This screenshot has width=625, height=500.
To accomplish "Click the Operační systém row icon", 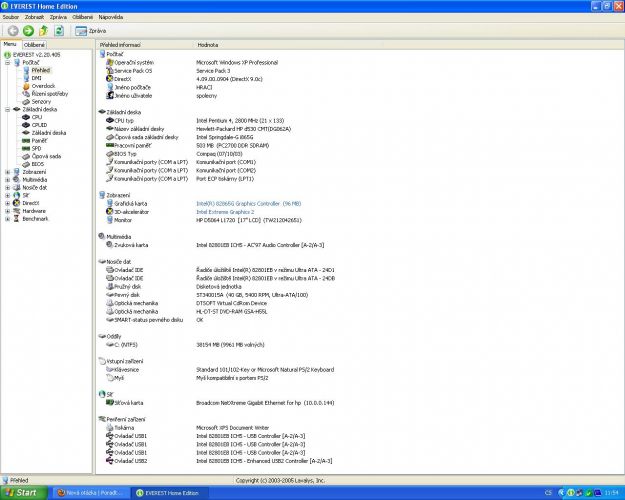I will click(110, 62).
